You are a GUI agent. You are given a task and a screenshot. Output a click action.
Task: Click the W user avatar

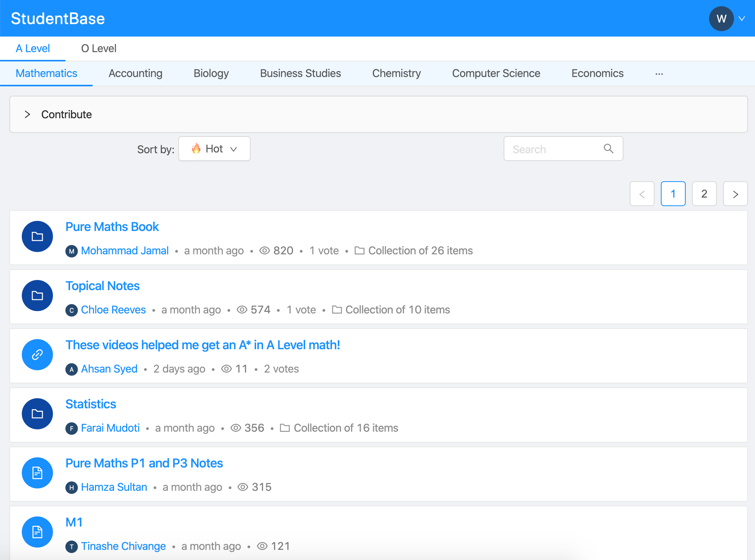coord(721,19)
